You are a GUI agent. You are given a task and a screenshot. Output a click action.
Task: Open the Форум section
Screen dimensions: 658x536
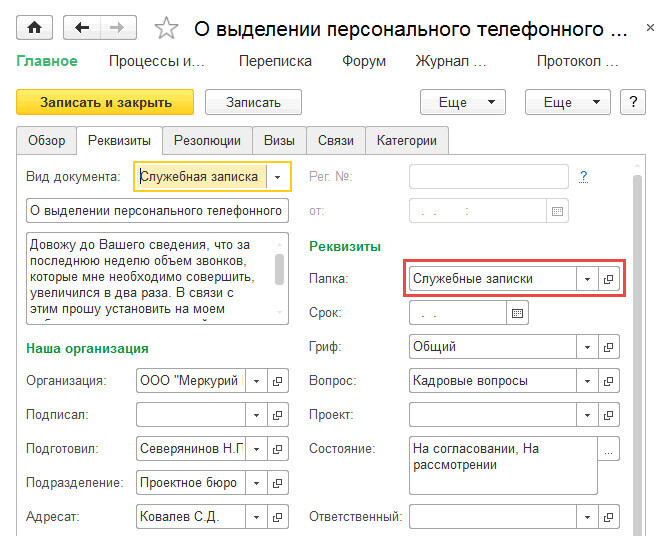tap(364, 61)
